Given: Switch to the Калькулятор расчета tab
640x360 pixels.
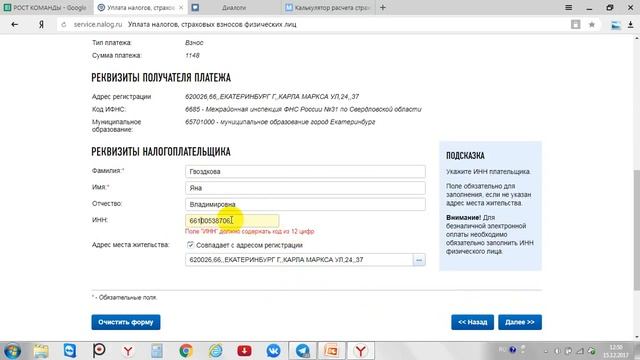Looking at the screenshot, I should [329, 7].
